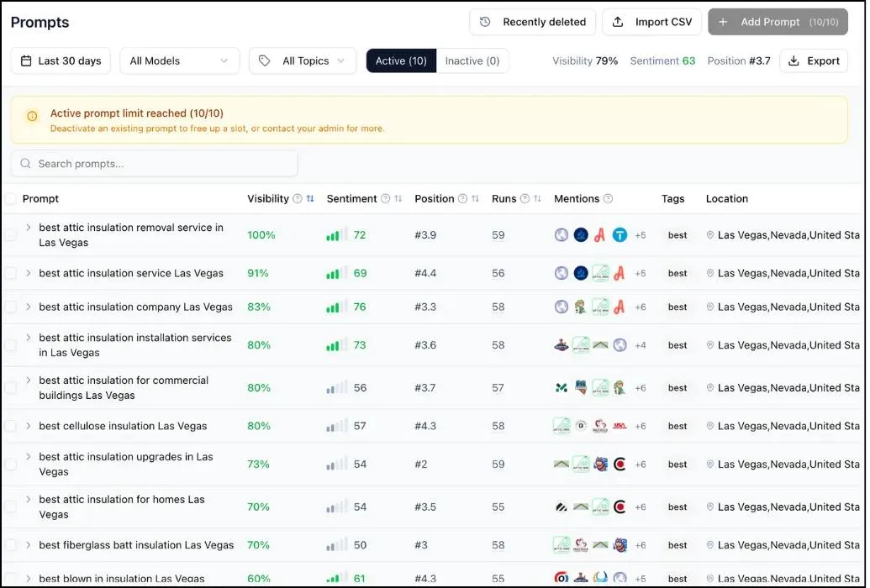Click the Runs column help icon
Viewport: 870px width, 588px height.
point(525,198)
